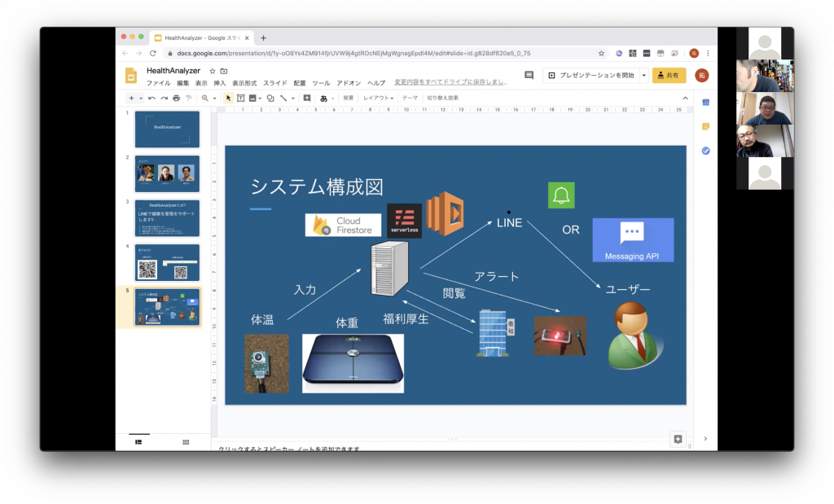The width and height of the screenshot is (834, 504).
Task: Click the システム構成図 slide title
Action: [317, 187]
